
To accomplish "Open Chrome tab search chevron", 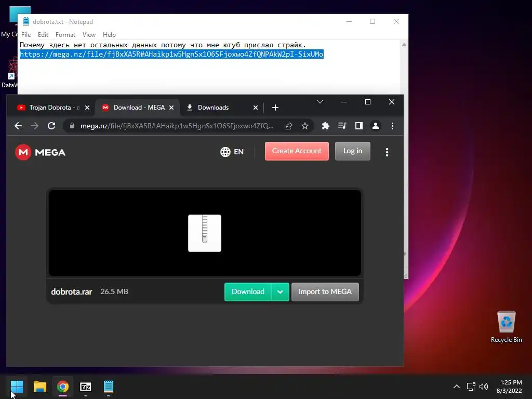I will click(x=320, y=102).
